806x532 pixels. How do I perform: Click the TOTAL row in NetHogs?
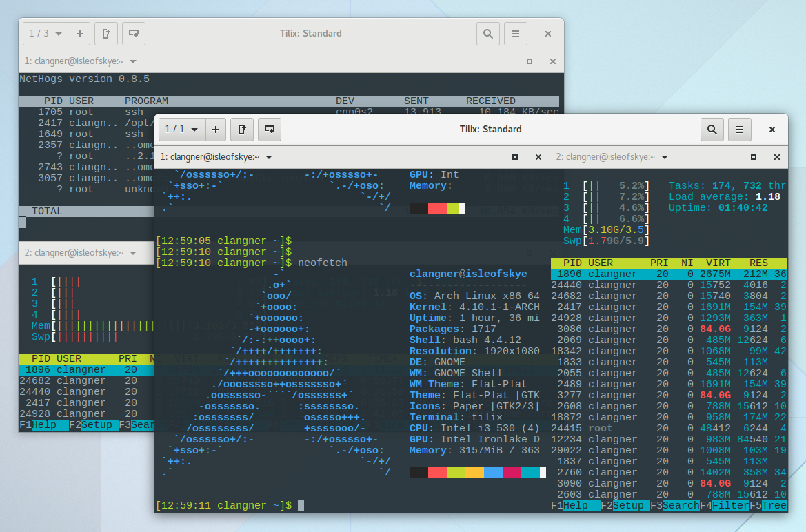point(87,212)
